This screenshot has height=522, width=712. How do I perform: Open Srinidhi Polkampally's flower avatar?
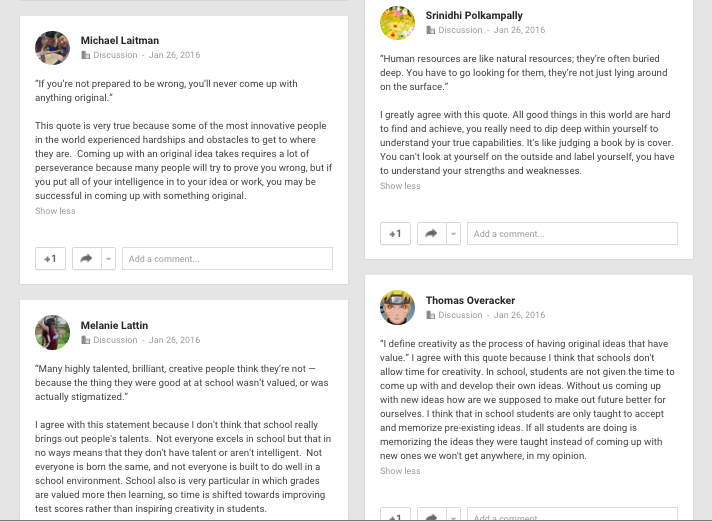tap(397, 23)
